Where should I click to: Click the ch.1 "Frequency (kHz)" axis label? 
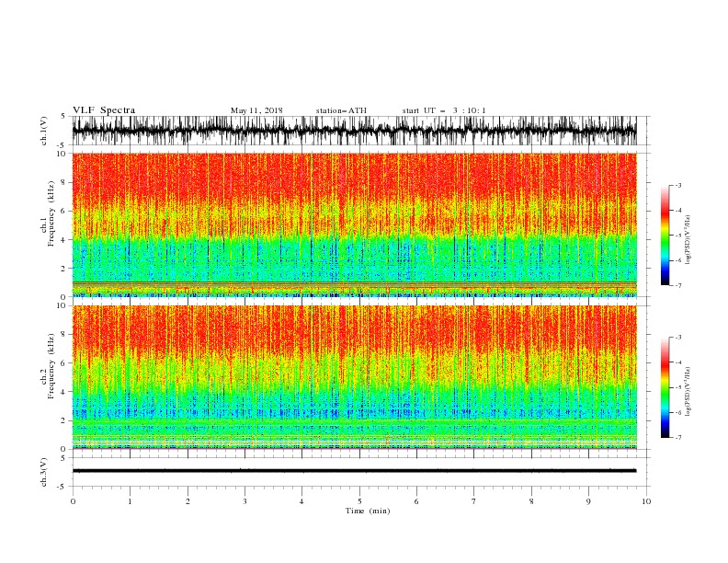point(51,214)
